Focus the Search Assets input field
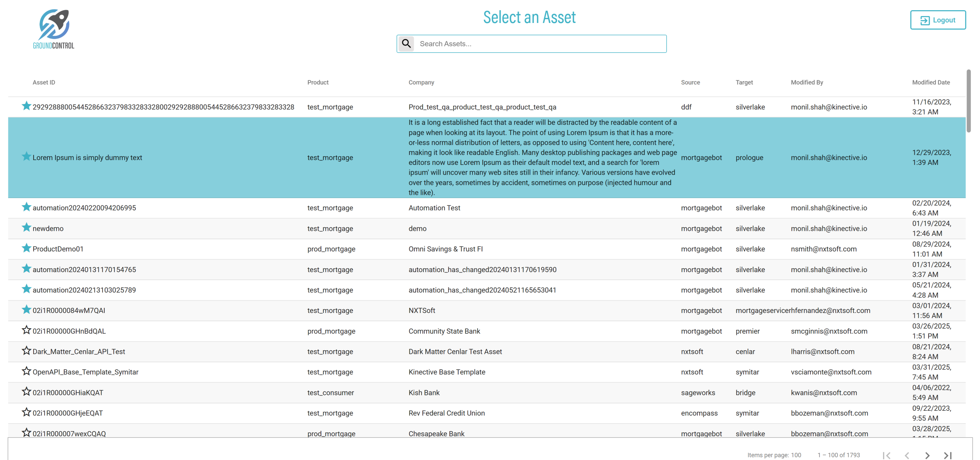This screenshot has height=460, width=980. tap(540, 44)
